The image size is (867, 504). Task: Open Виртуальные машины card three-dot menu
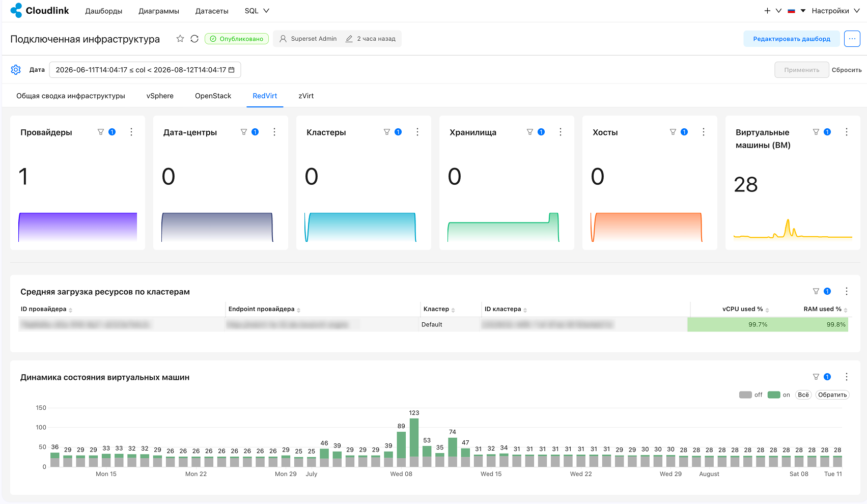pyautogui.click(x=847, y=132)
